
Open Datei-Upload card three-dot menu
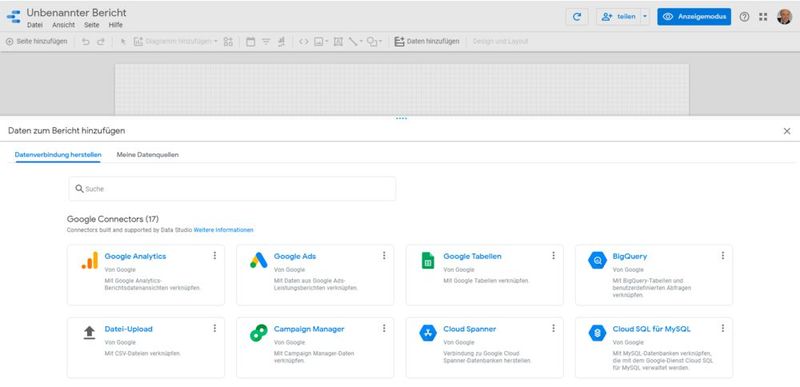215,328
